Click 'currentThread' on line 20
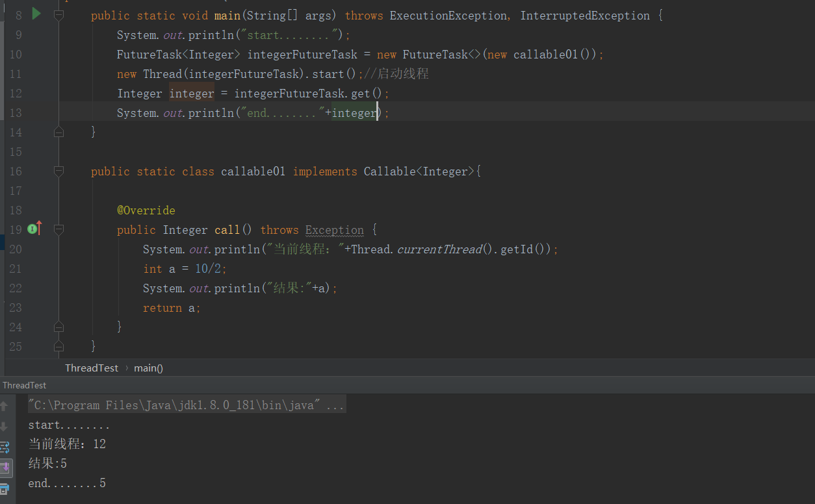This screenshot has width=815, height=504. [x=439, y=249]
